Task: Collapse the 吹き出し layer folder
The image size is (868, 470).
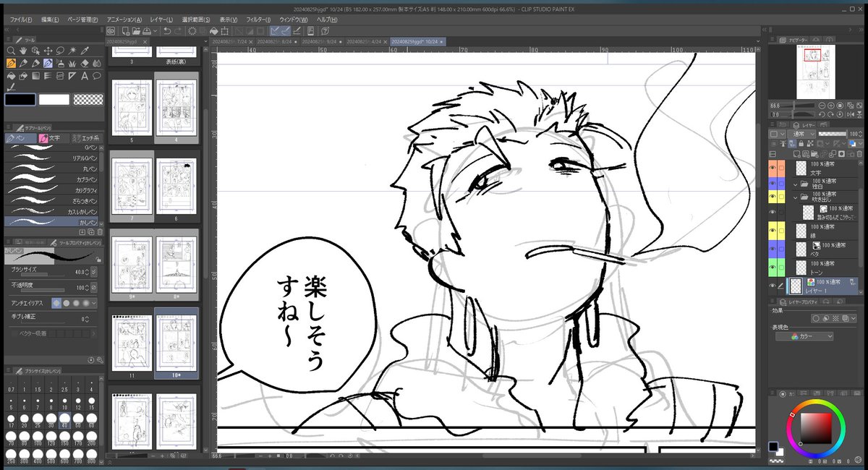Action: point(795,197)
